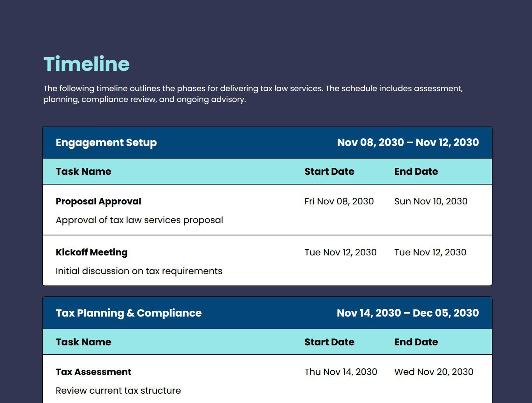Click the intro paragraph about tax law services
532x403 pixels.
tap(253, 94)
